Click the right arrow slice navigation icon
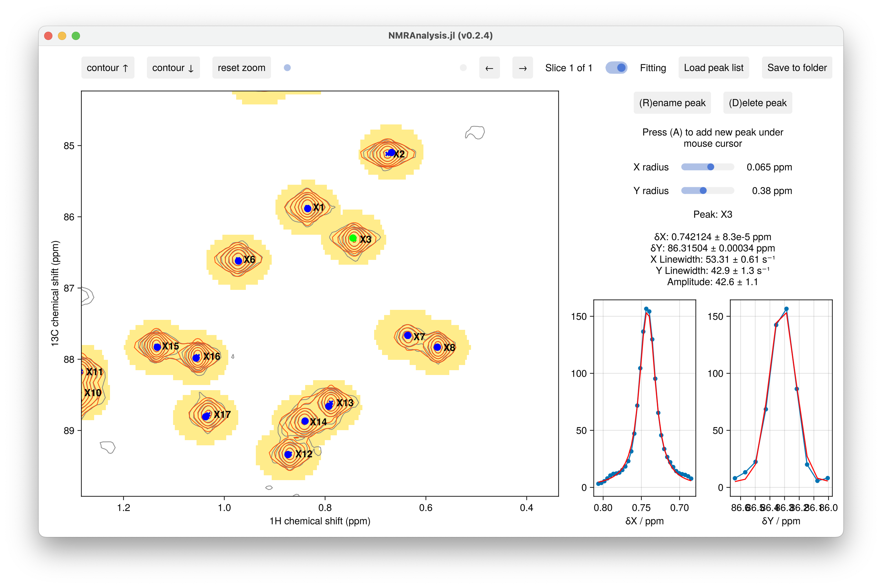The width and height of the screenshot is (882, 588). pyautogui.click(x=522, y=68)
